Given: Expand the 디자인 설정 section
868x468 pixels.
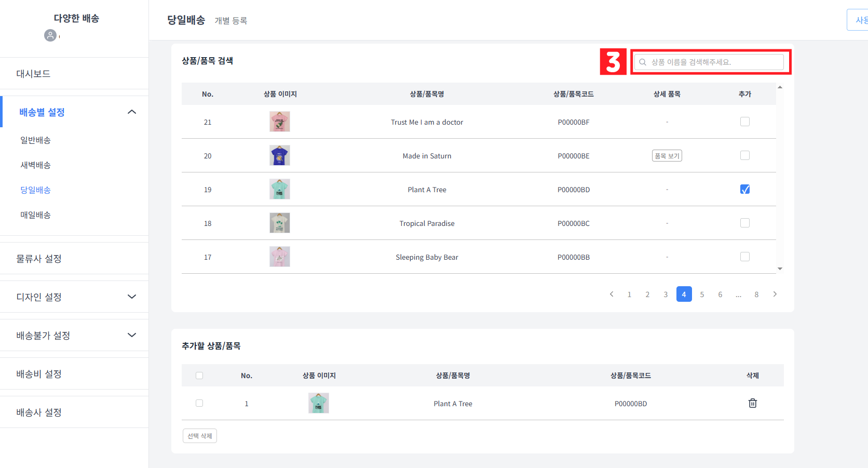Looking at the screenshot, I should tap(131, 296).
